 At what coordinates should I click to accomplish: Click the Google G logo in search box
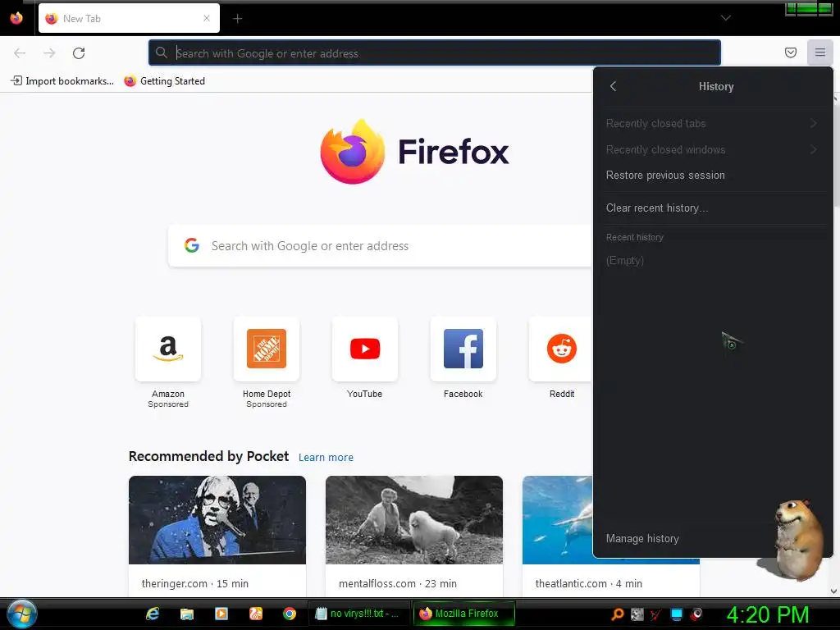[x=192, y=245]
